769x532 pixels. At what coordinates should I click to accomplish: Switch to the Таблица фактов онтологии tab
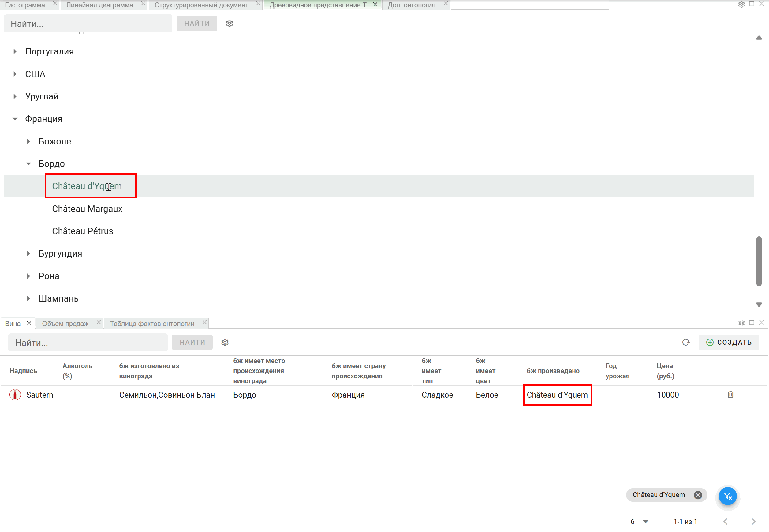tap(152, 324)
